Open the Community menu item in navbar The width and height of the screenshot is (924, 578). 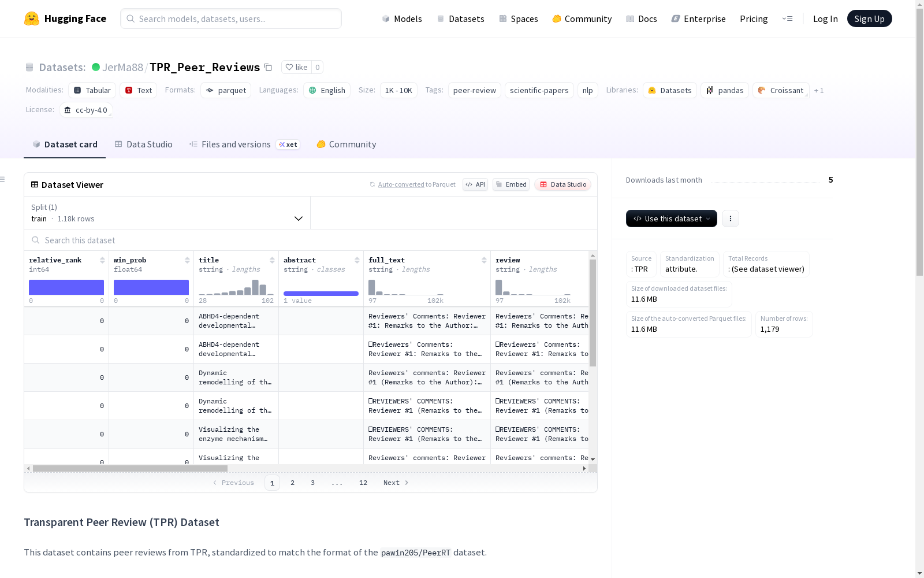[x=582, y=18]
